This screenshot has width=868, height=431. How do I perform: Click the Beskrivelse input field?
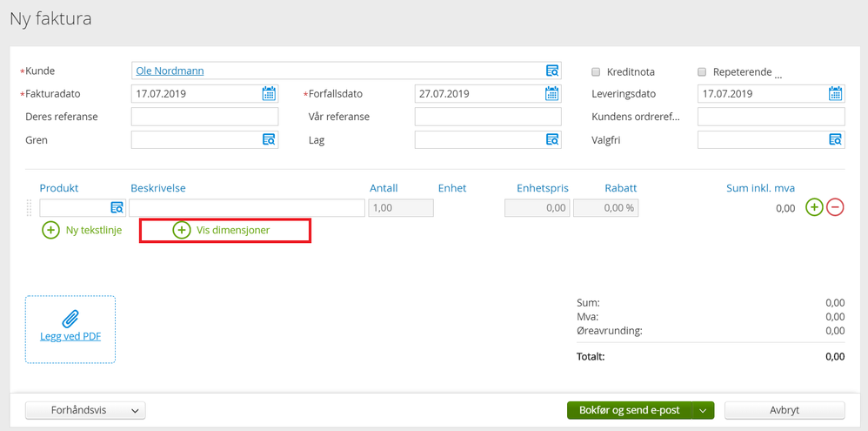click(x=247, y=208)
